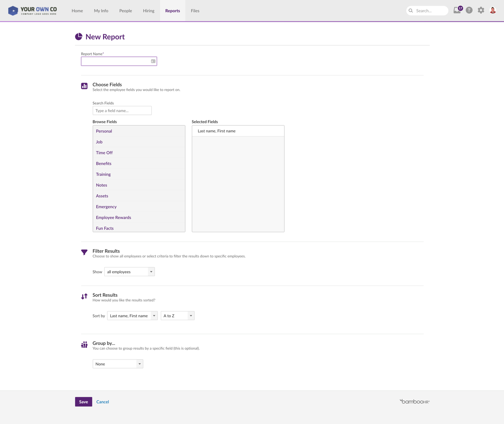Click the Choose Fields bar chart icon
Image resolution: width=504 pixels, height=424 pixels.
click(x=84, y=86)
